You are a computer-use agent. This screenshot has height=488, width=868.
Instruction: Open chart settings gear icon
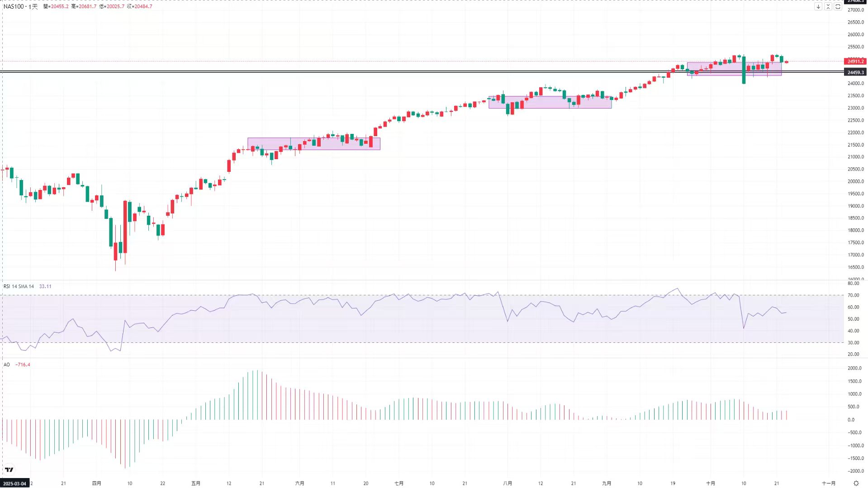[856, 483]
